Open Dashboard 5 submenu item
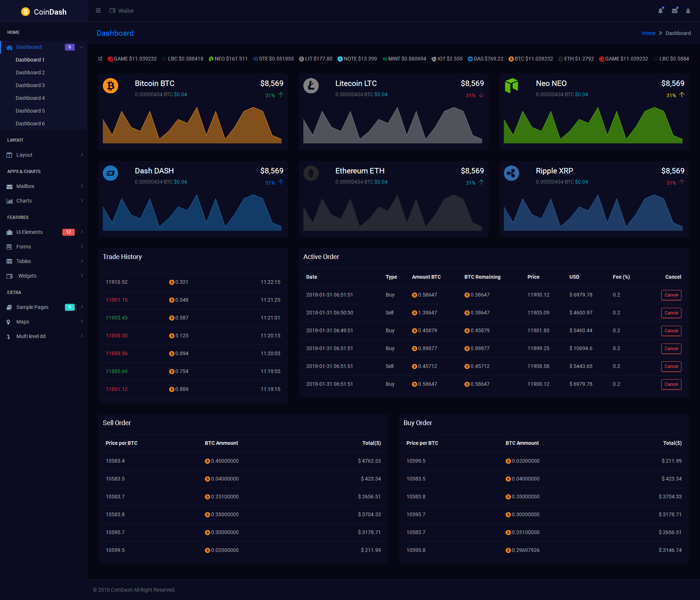Viewport: 700px width, 600px height. tap(30, 111)
